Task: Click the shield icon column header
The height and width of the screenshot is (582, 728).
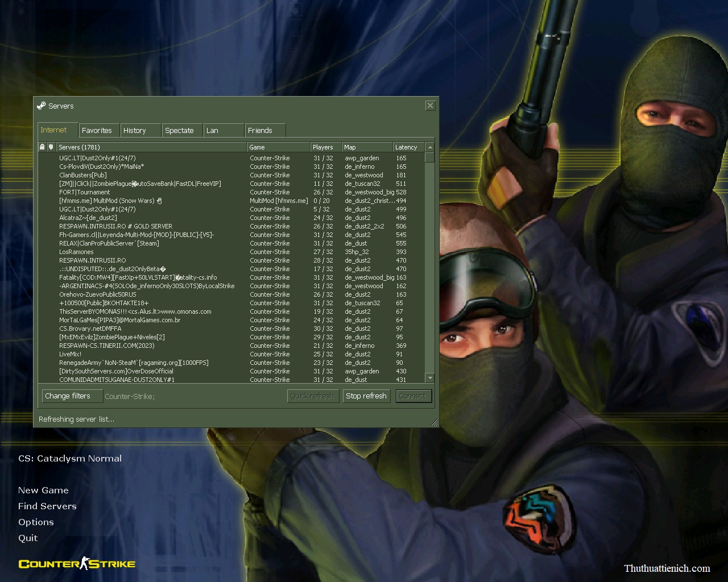Action: (x=51, y=147)
